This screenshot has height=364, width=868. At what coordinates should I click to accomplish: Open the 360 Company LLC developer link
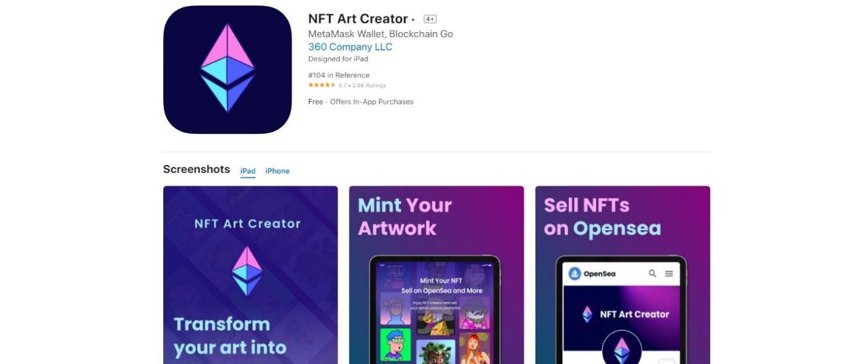tap(350, 47)
